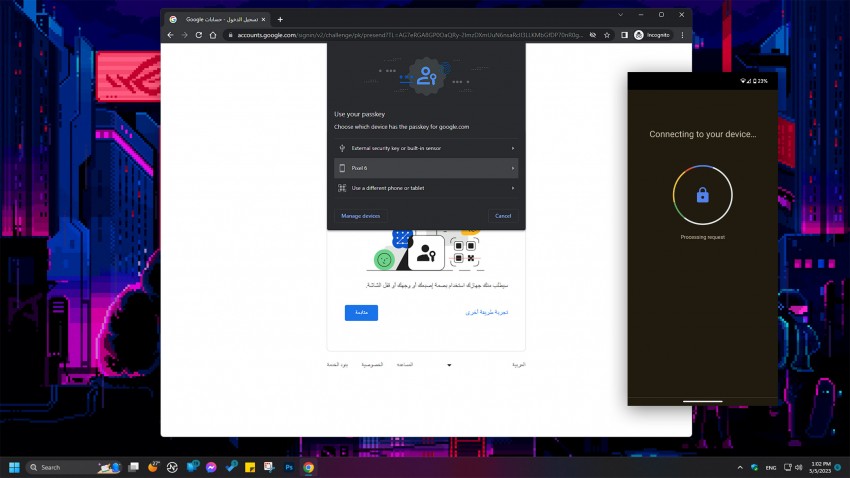The width and height of the screenshot is (850, 478).
Task: Select the Google sign-in browser tab
Action: point(217,20)
